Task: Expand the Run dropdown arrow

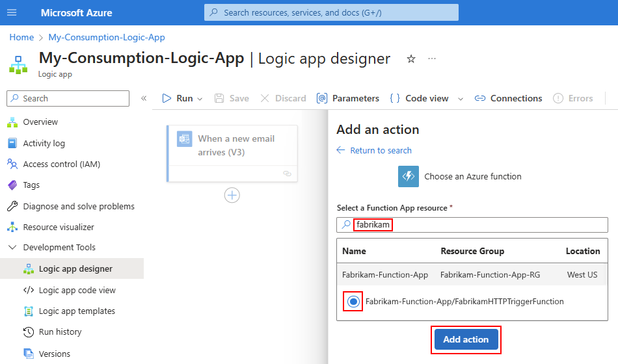Action: pos(200,99)
